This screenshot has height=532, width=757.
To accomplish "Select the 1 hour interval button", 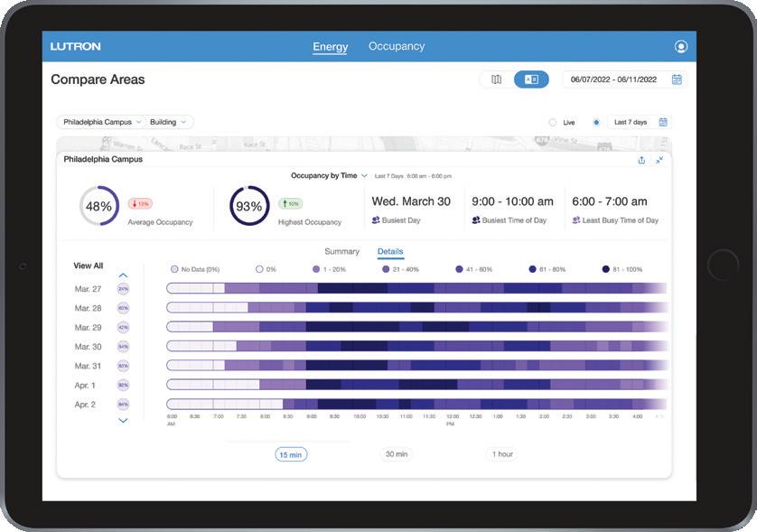I will coord(502,454).
